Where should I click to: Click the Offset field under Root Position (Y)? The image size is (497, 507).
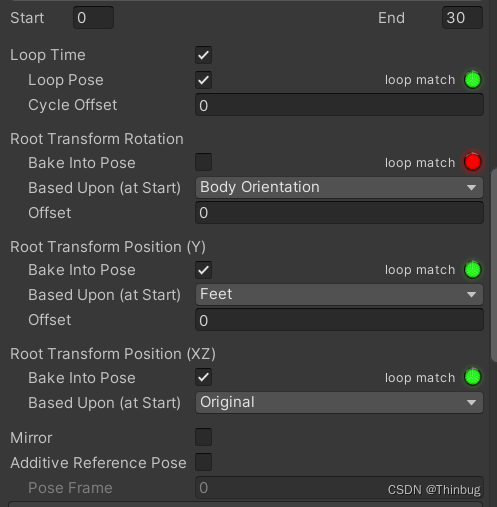[x=339, y=320]
